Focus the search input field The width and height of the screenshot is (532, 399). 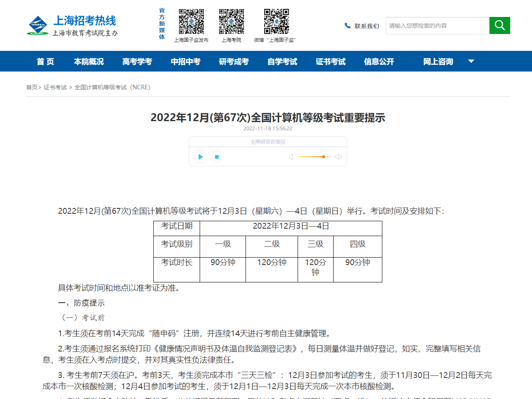(437, 26)
